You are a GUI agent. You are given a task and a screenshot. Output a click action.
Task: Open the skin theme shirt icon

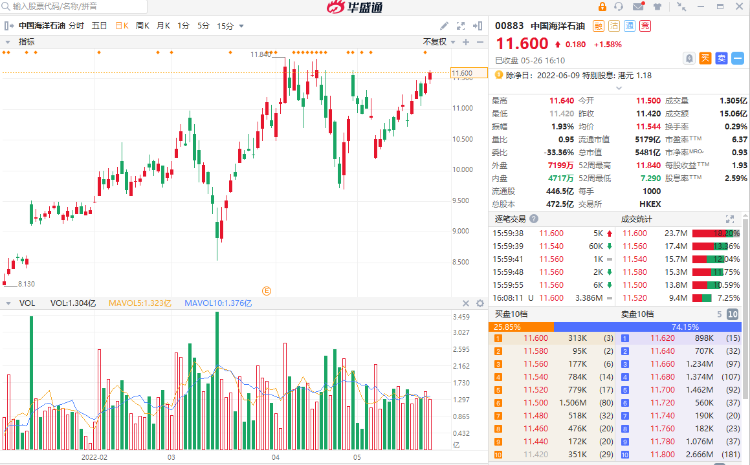click(658, 7)
